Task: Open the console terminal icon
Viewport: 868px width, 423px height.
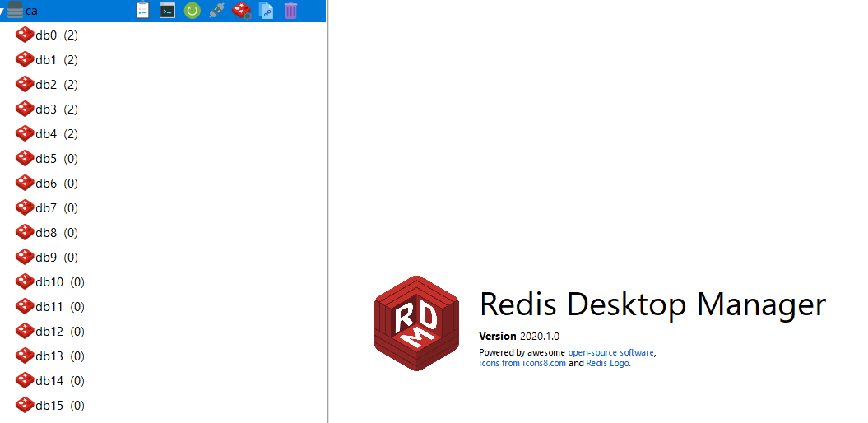Action: [167, 11]
